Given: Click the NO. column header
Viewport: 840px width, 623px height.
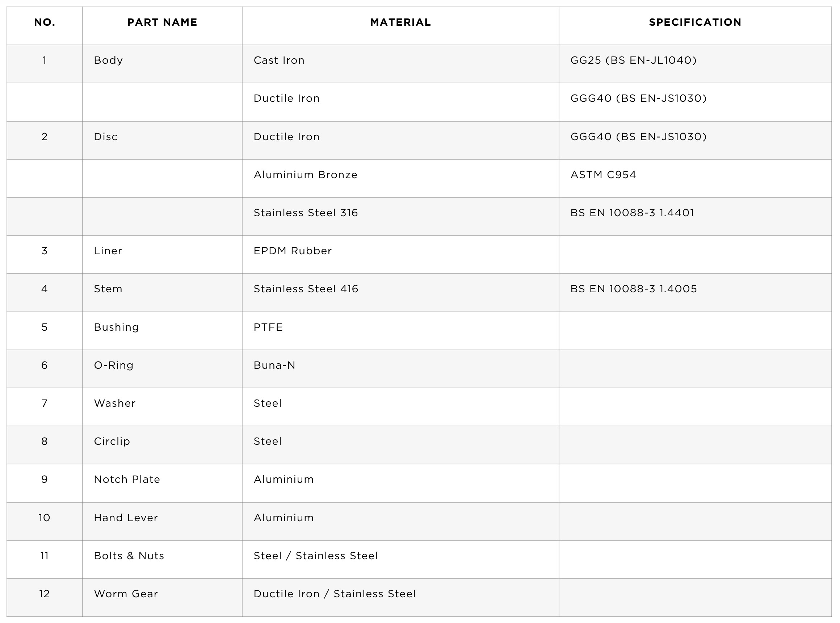Looking at the screenshot, I should pos(45,26).
